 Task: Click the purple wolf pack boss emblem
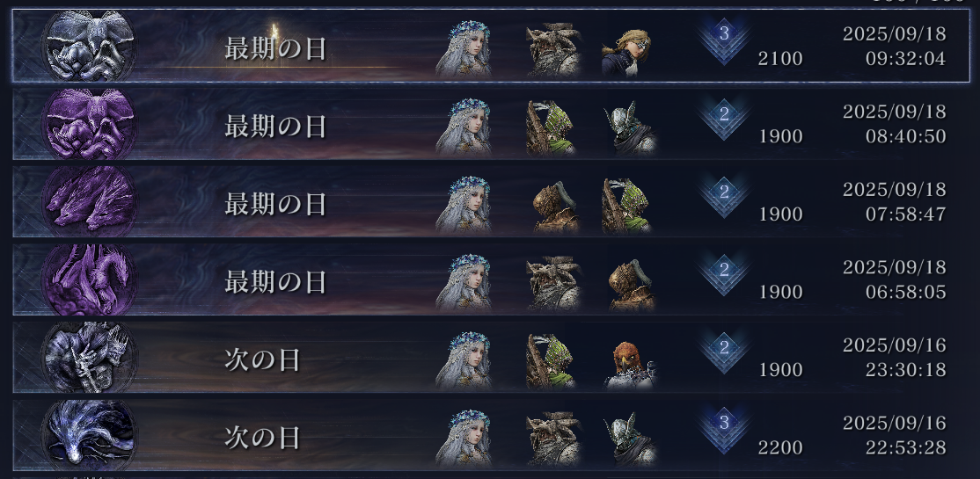click(x=88, y=202)
